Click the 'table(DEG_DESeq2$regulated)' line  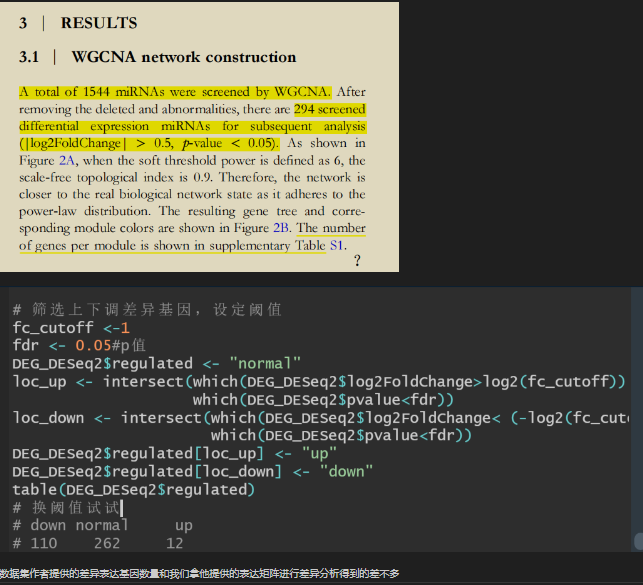[134, 489]
